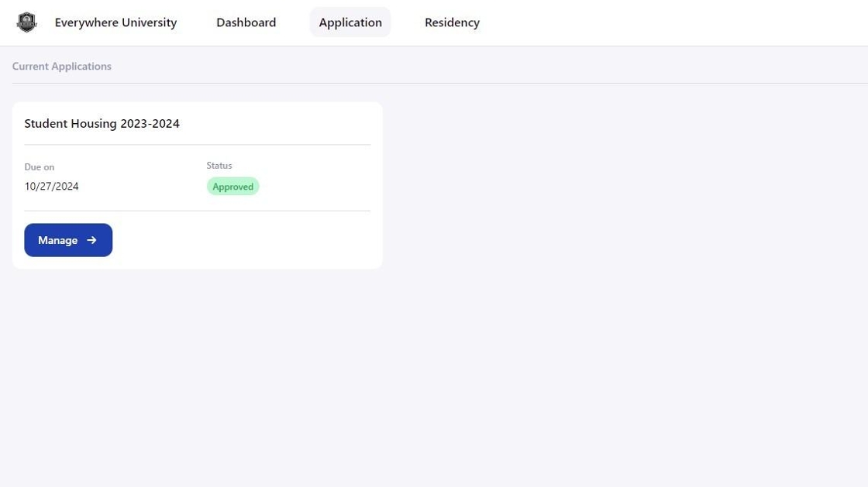The width and height of the screenshot is (868, 487).
Task: Click the divider line below the card title
Action: pos(197,145)
